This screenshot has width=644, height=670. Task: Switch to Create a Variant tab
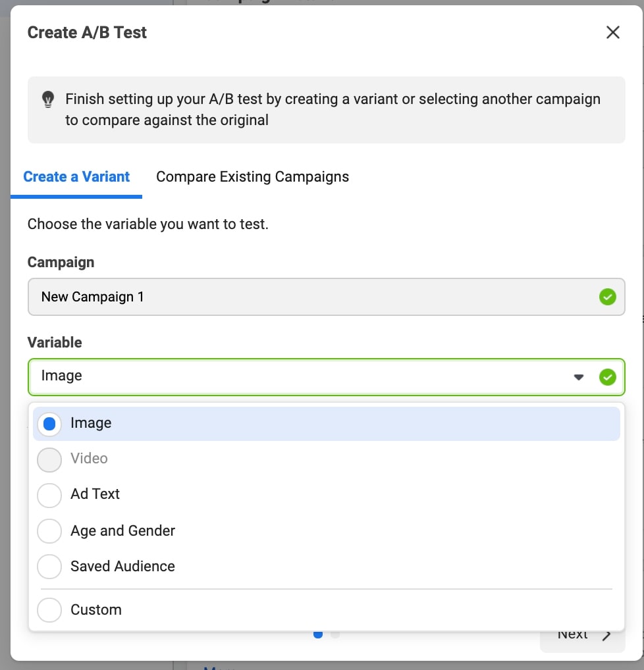[x=76, y=177]
